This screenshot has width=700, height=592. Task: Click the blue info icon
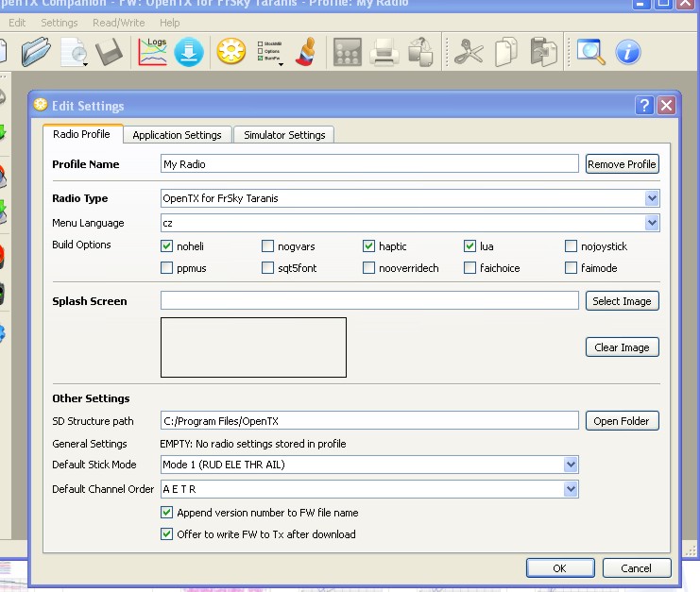628,51
